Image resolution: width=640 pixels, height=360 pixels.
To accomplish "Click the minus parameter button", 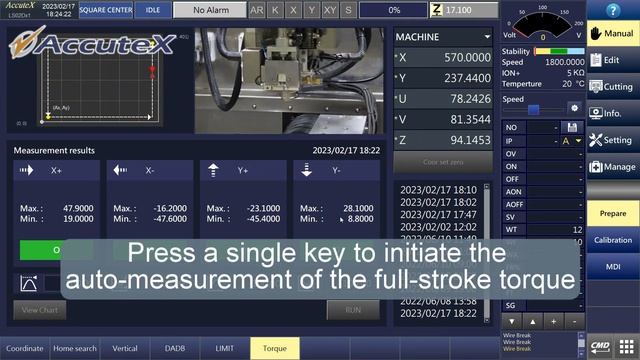I will click(x=574, y=322).
